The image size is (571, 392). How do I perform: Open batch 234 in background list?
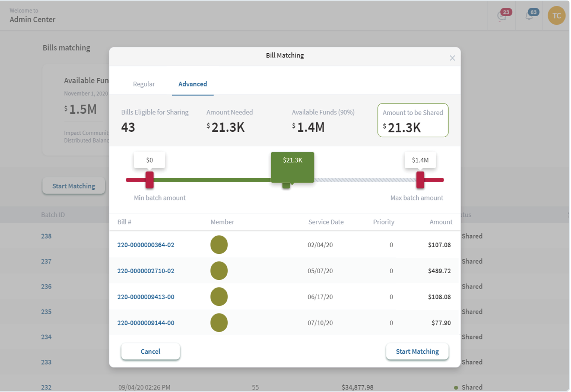[46, 337]
